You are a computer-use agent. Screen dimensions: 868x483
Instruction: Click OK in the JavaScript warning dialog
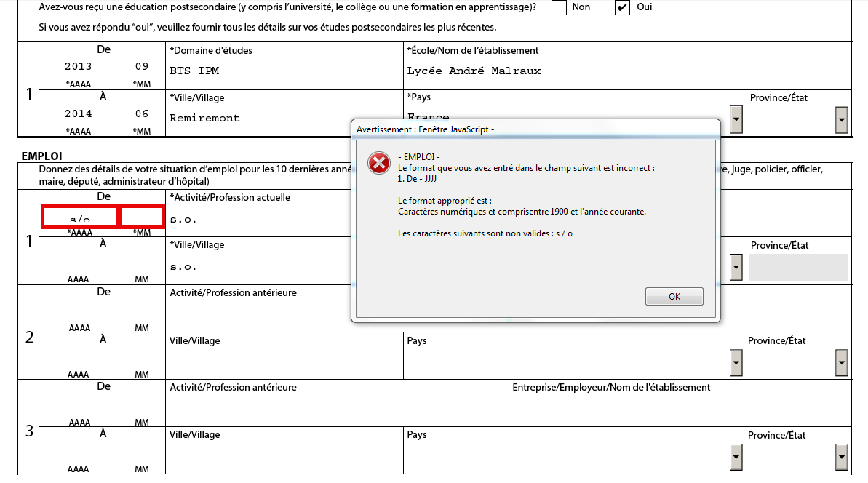click(x=674, y=297)
